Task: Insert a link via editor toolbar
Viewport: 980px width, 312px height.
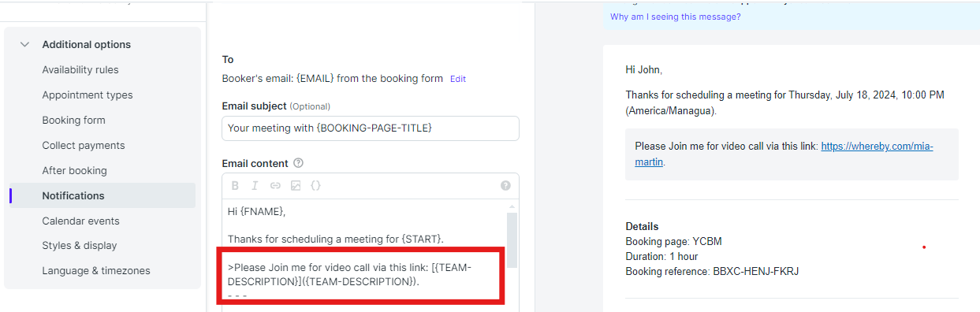Action: [x=275, y=186]
